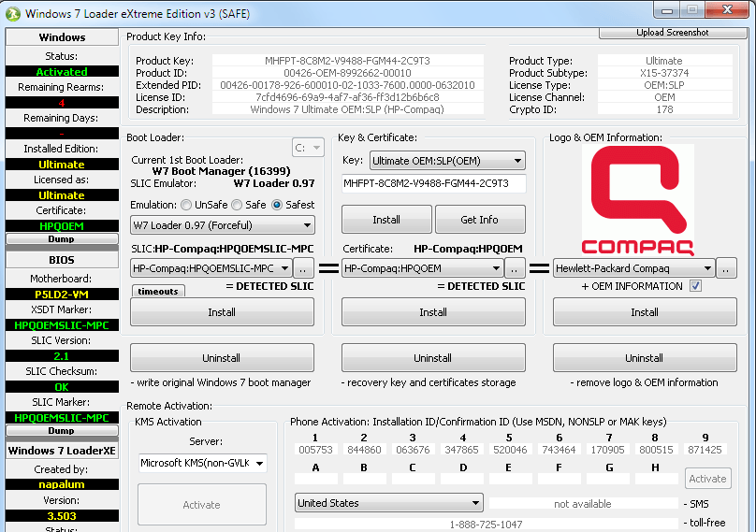
Task: Click Uninstall to remove logo & OEM information
Action: pyautogui.click(x=644, y=358)
